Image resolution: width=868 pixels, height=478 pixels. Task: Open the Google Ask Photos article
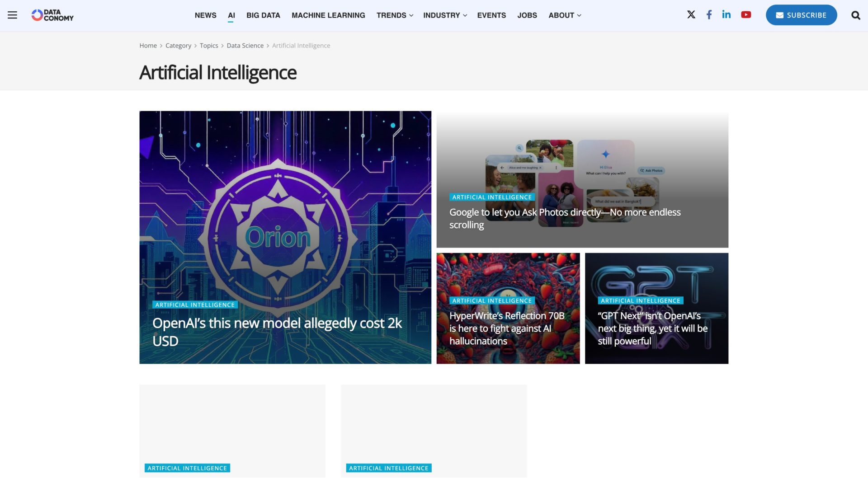coord(565,218)
